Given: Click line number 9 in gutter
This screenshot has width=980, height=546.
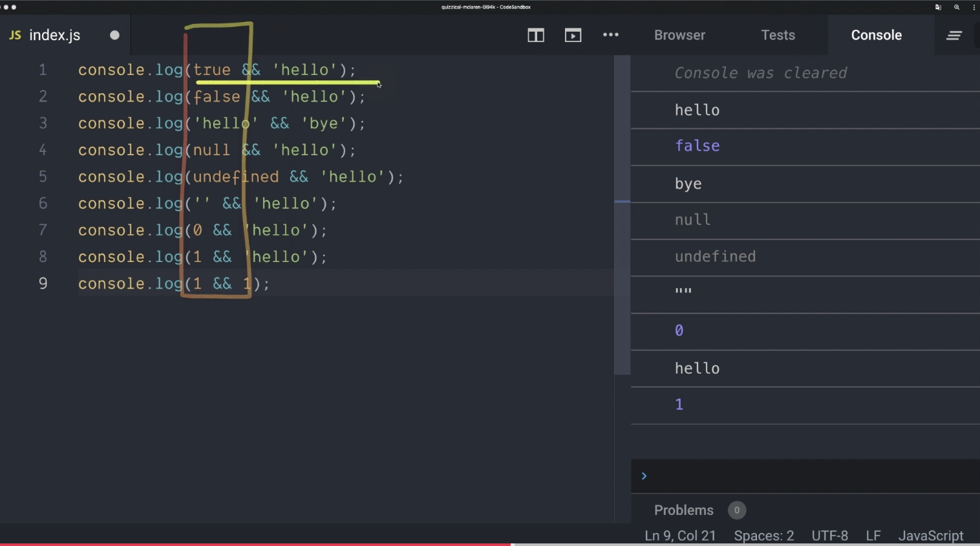Looking at the screenshot, I should [x=43, y=283].
